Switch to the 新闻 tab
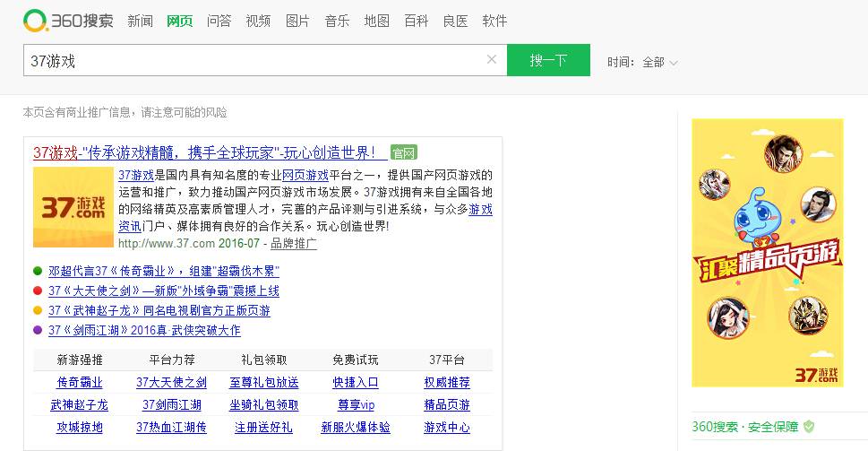Screen dimensions: 868x451 (x=140, y=21)
